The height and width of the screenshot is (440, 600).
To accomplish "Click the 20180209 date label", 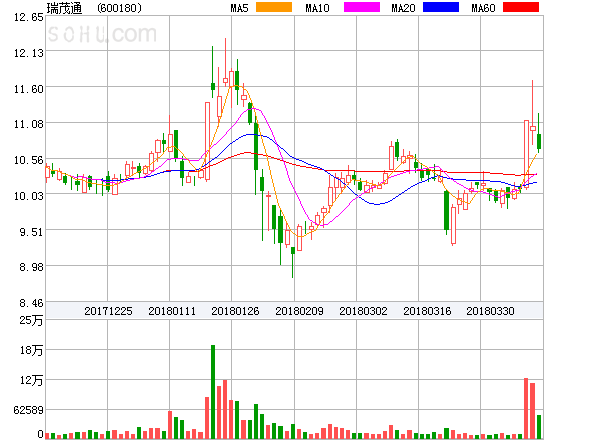I will click(x=299, y=311).
